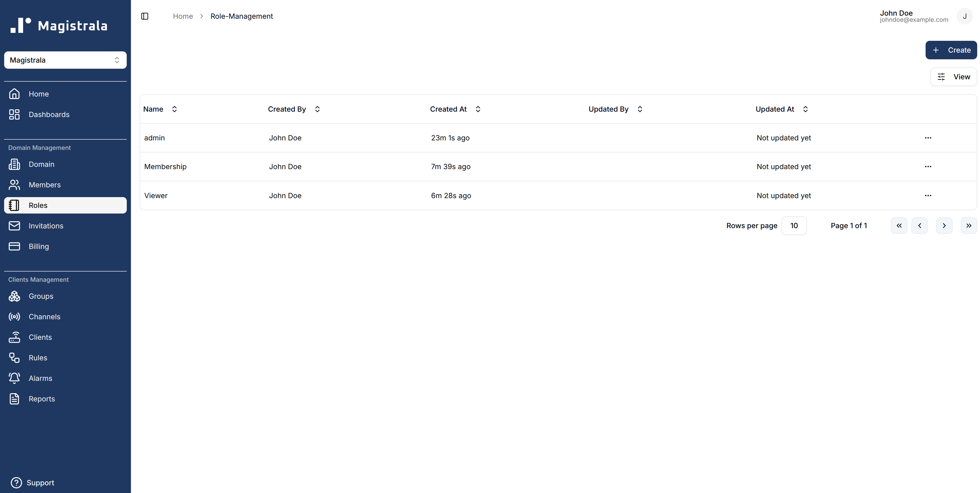This screenshot has height=493, width=980.
Task: Click the rows per page field
Action: [794, 226]
